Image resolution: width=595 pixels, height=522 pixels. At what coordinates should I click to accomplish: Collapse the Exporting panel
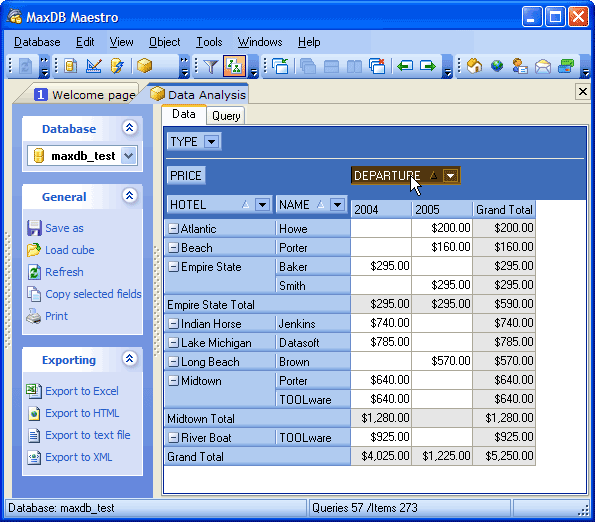(x=129, y=358)
